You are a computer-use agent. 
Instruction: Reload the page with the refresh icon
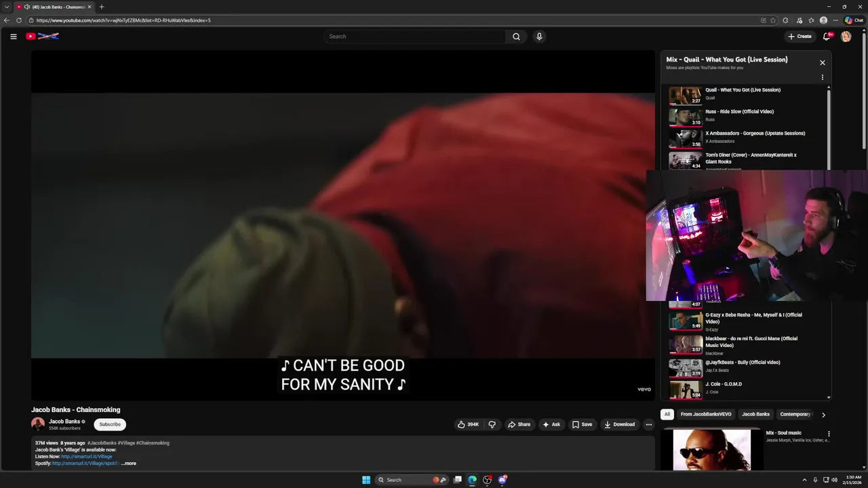pos(19,20)
